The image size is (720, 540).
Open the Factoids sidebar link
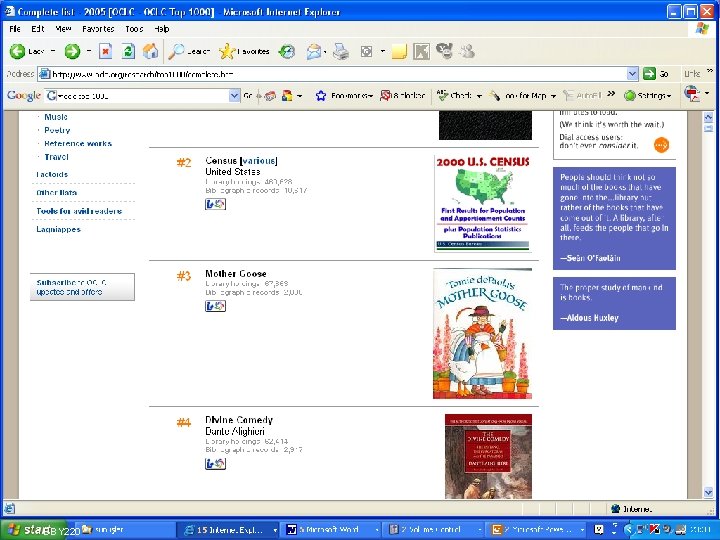52,174
